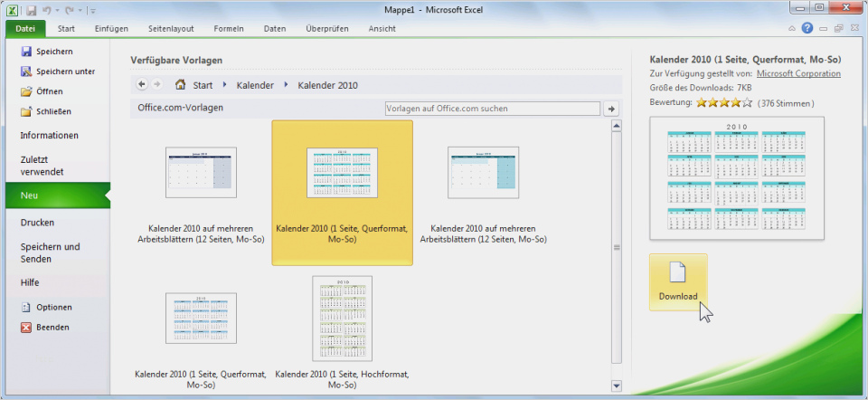Click the template list scrollbar thumb
Viewport: 868px width, 400px height.
coord(617,248)
